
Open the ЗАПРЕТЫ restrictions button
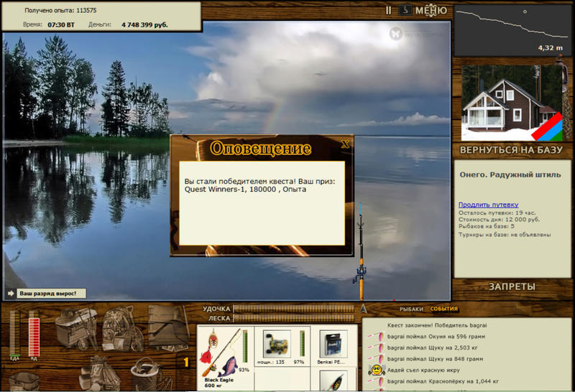tap(512, 286)
